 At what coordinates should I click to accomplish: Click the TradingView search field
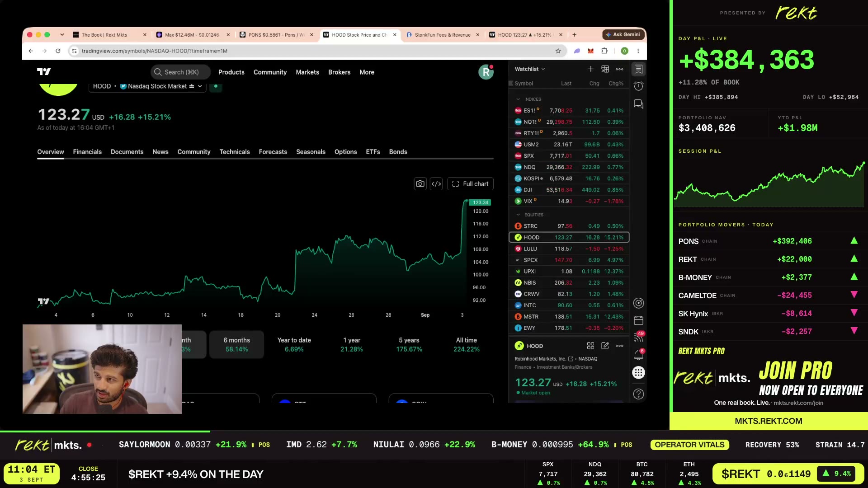181,72
